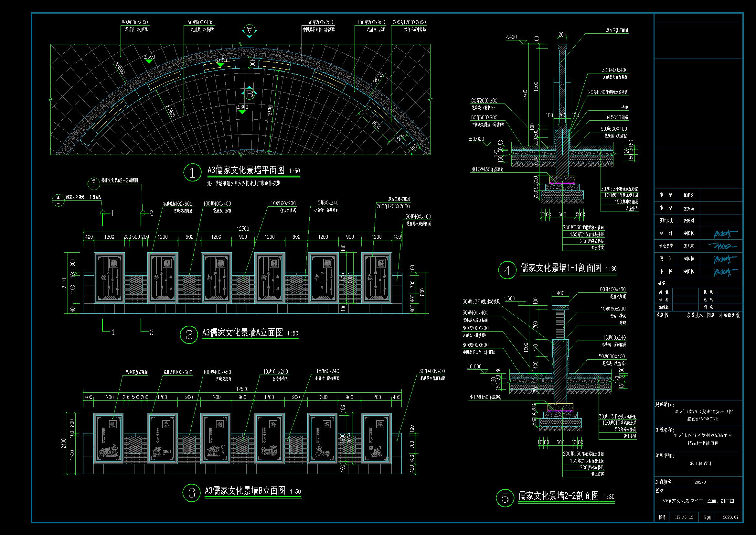Image resolution: width=756 pixels, height=535 pixels.
Task: Click the circled number 4 beside 1-1剖面图 title
Action: (x=507, y=270)
